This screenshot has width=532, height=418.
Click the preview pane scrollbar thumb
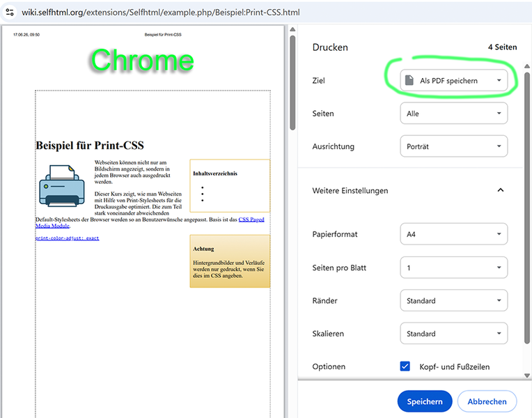[292, 82]
